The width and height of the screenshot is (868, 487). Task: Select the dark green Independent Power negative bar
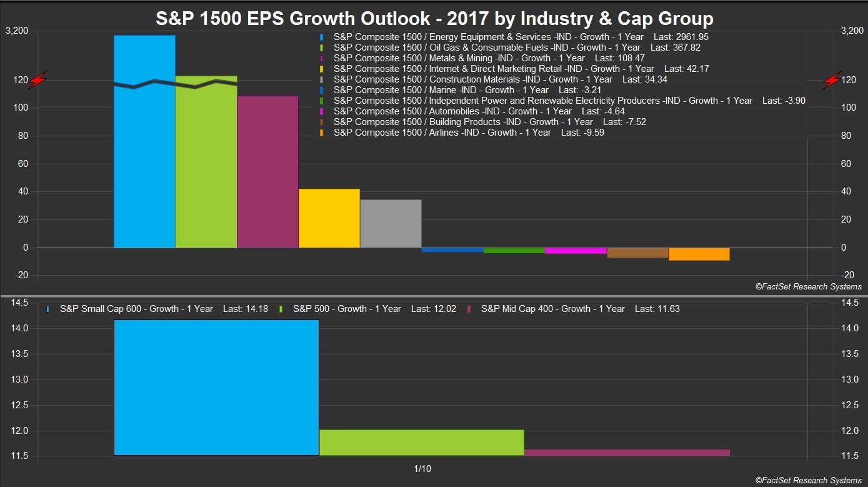click(x=514, y=251)
